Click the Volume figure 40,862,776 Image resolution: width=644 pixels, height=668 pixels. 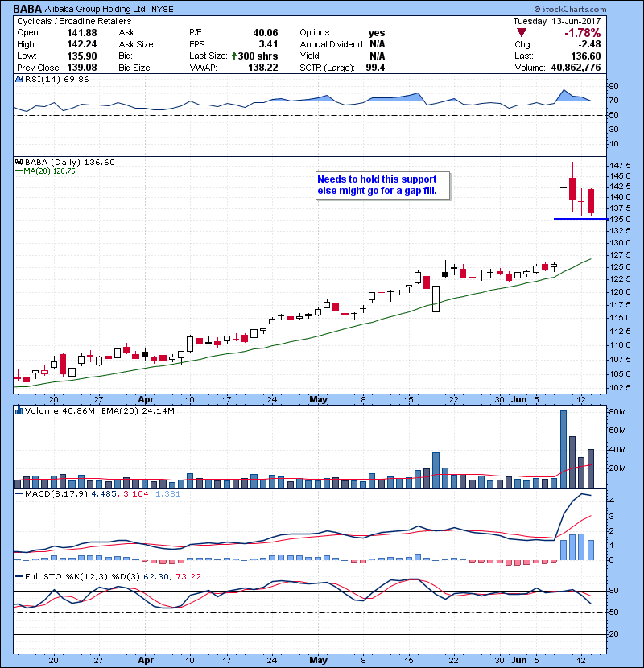(576, 68)
